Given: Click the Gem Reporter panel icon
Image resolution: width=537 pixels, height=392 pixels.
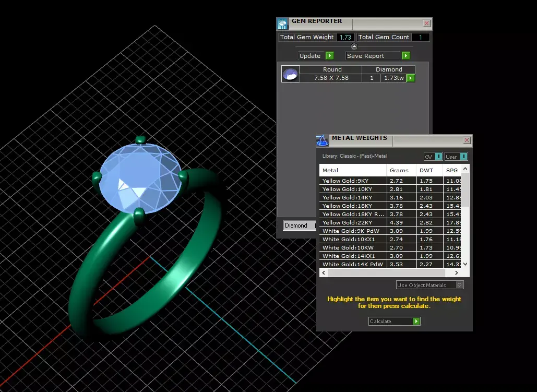Looking at the screenshot, I should 282,23.
